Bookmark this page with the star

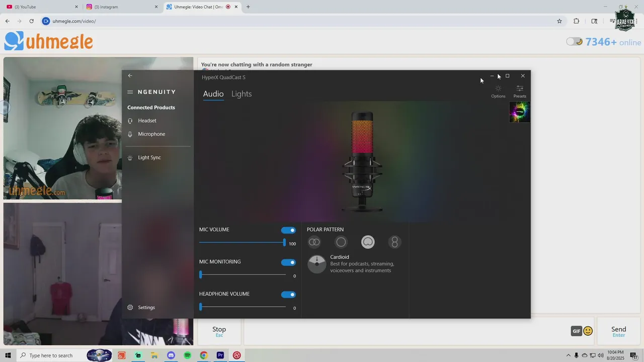559,21
